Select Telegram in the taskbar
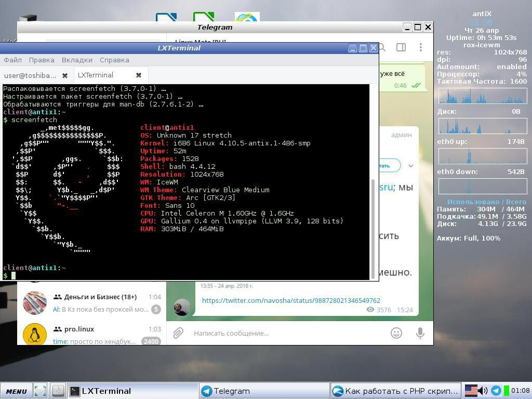 coord(264,391)
